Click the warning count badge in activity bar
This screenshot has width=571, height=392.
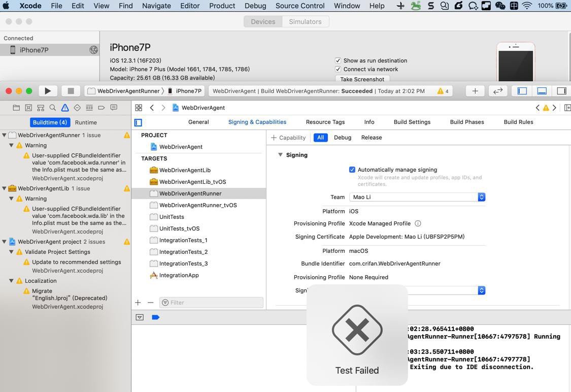(443, 91)
